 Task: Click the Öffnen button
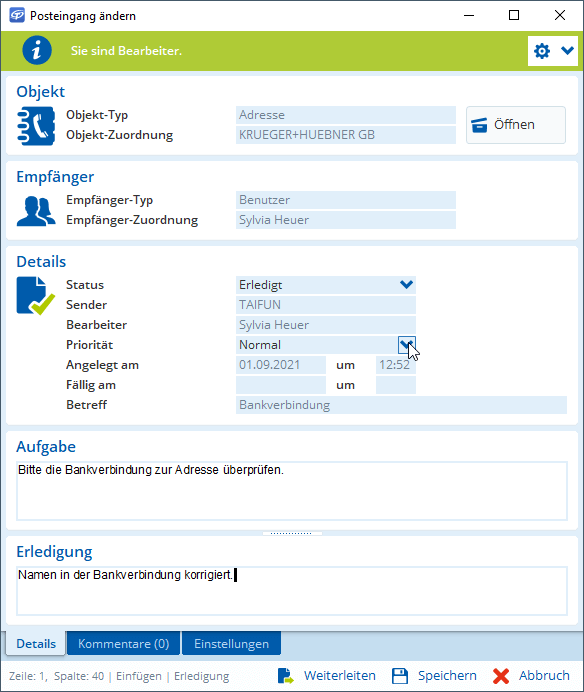pyautogui.click(x=516, y=125)
